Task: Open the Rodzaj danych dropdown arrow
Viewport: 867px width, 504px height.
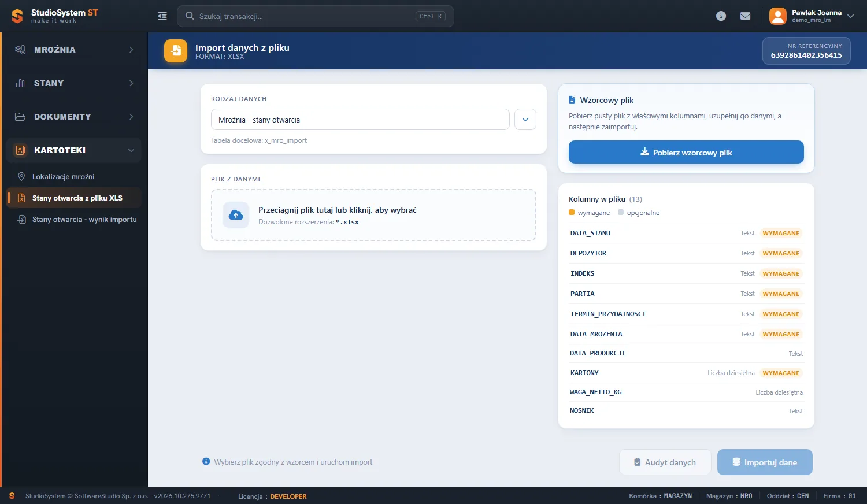Action: coord(525,120)
